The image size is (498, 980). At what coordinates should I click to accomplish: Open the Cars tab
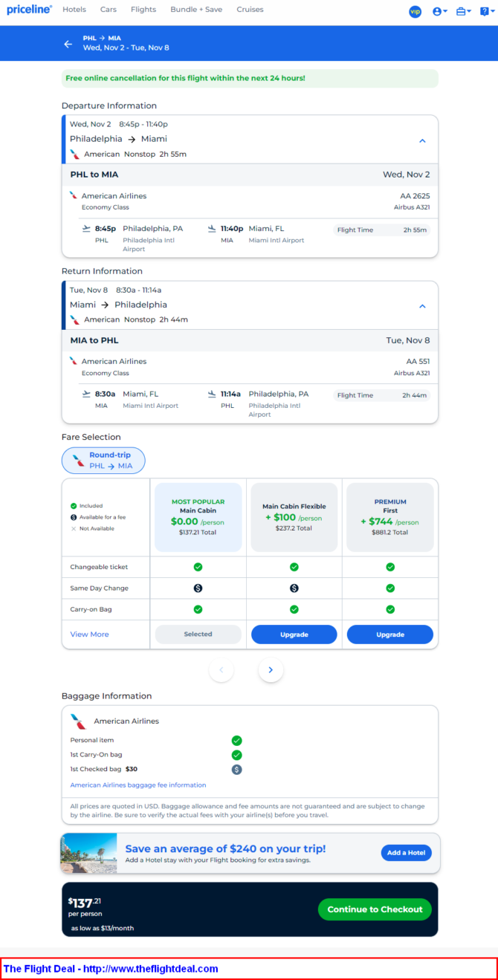tap(109, 10)
